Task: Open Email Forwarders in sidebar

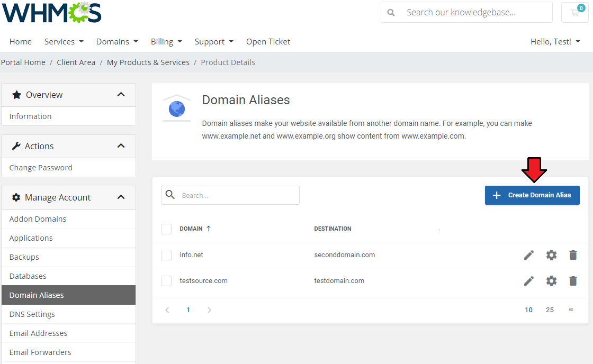Action: click(x=68, y=352)
